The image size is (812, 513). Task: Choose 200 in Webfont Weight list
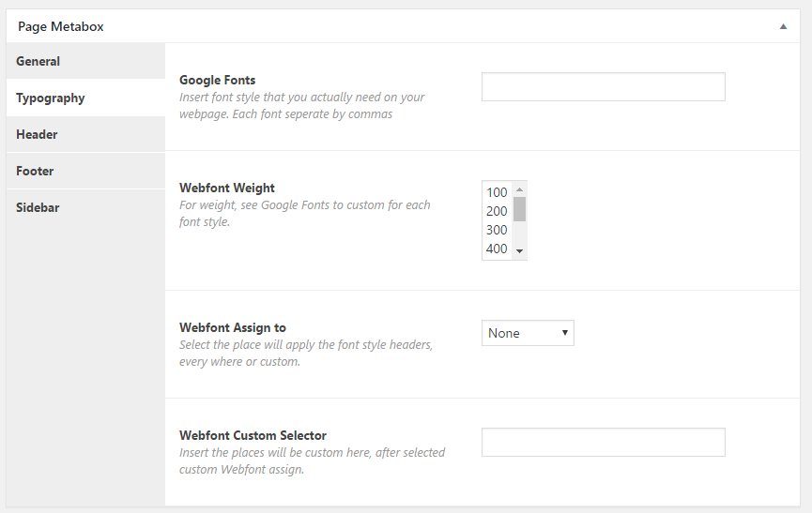tap(498, 211)
